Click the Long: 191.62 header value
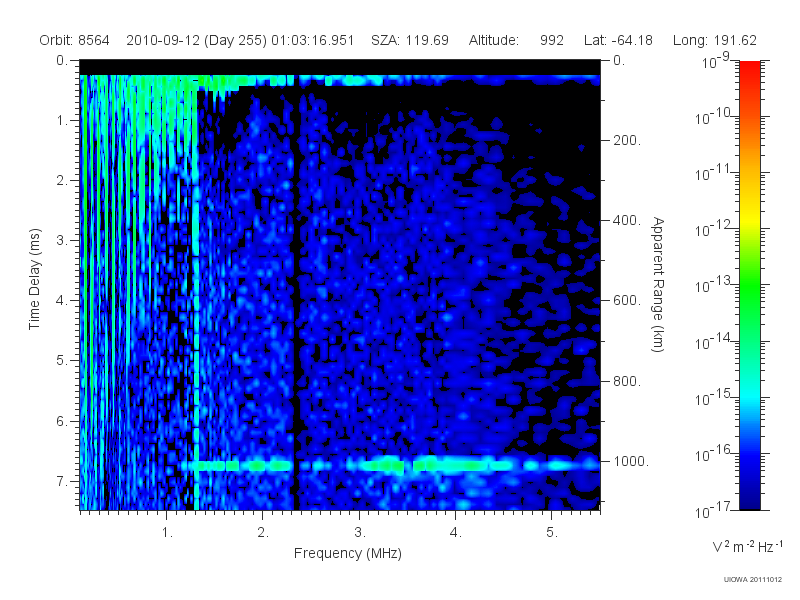Image resolution: width=800 pixels, height=600 pixels. (x=714, y=40)
